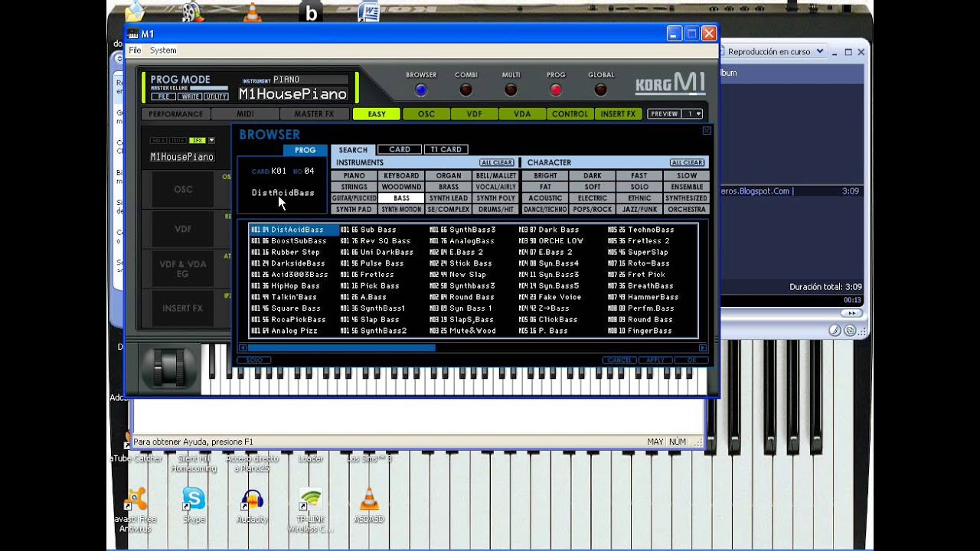Close the Browser panel with its X icon
This screenshot has width=980, height=551.
pos(706,131)
